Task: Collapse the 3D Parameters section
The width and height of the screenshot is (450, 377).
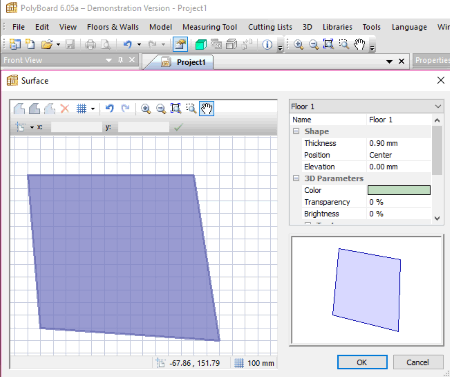Action: coord(296,178)
